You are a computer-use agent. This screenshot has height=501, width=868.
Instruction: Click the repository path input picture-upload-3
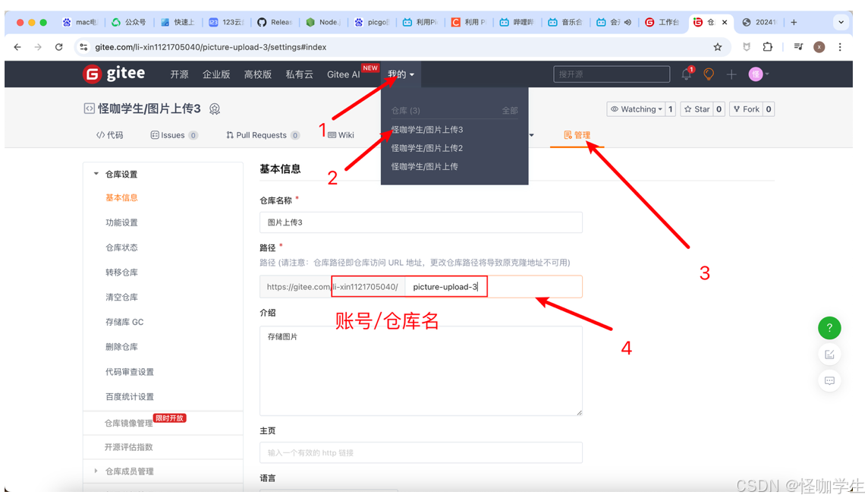[493, 287]
